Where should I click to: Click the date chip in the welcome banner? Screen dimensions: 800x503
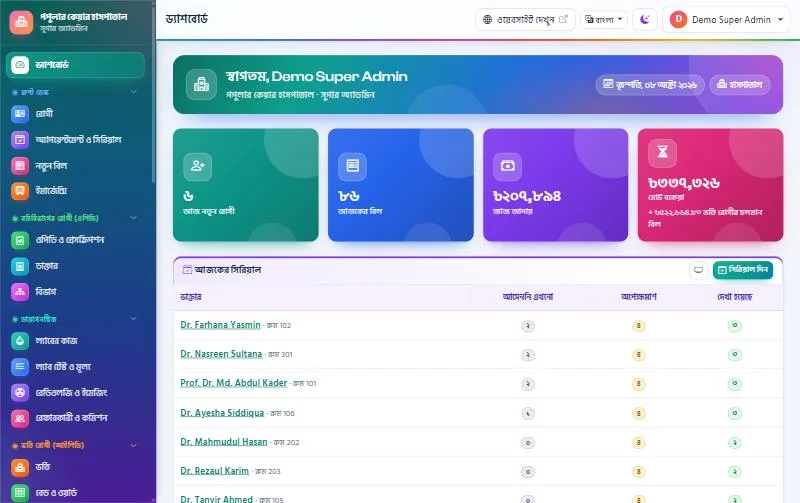(649, 84)
